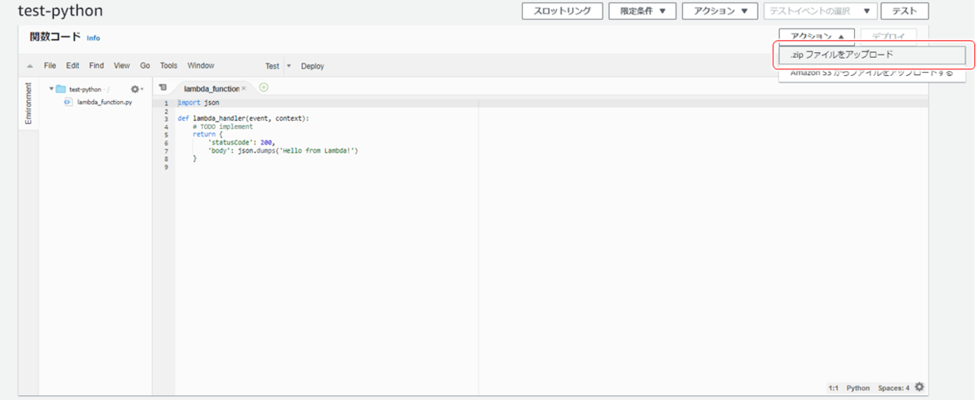This screenshot has width=980, height=400.
Task: Click the test-python folder icon
Action: [60, 89]
